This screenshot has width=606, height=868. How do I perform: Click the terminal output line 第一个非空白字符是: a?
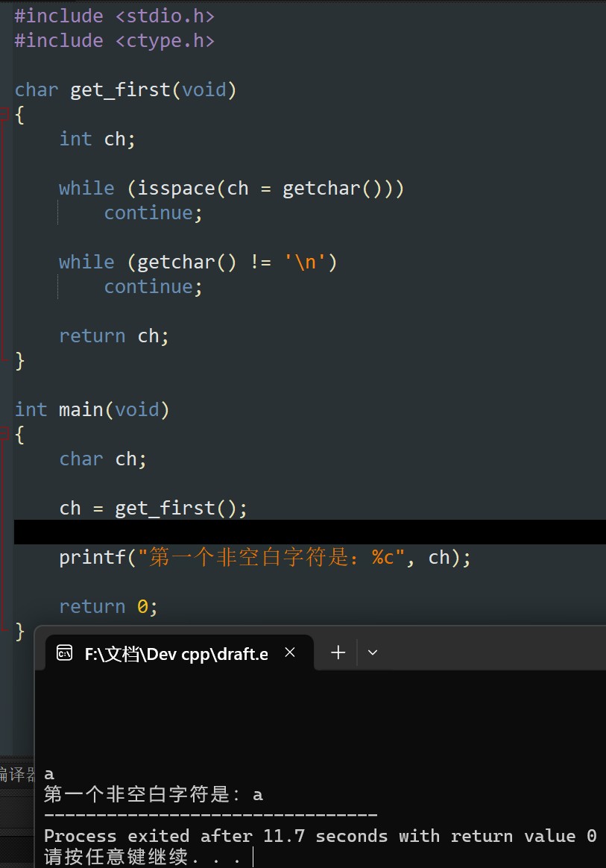click(154, 795)
